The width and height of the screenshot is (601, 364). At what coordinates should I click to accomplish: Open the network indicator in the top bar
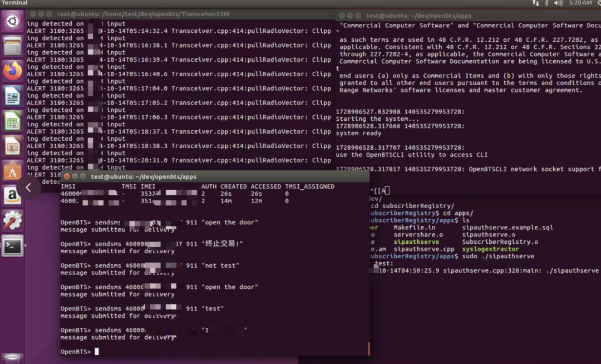[x=535, y=3]
